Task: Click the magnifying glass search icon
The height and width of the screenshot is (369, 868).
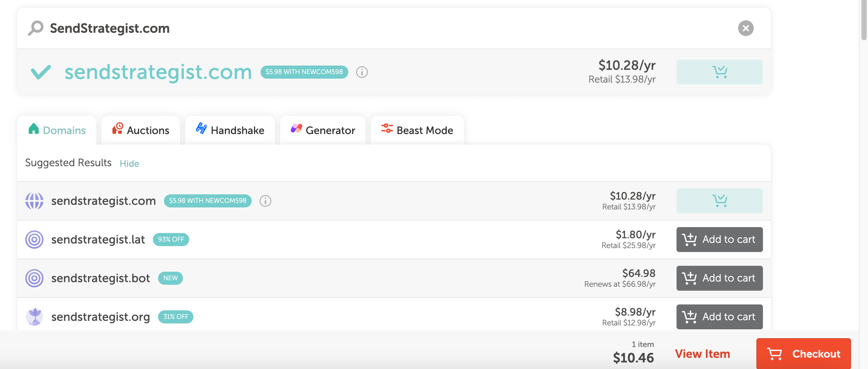Action: click(x=36, y=28)
